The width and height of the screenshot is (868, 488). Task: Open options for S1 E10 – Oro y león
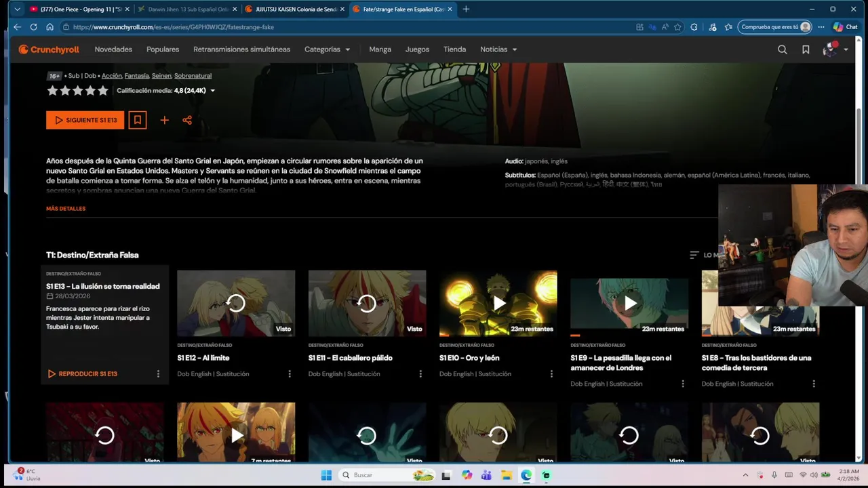click(x=551, y=373)
